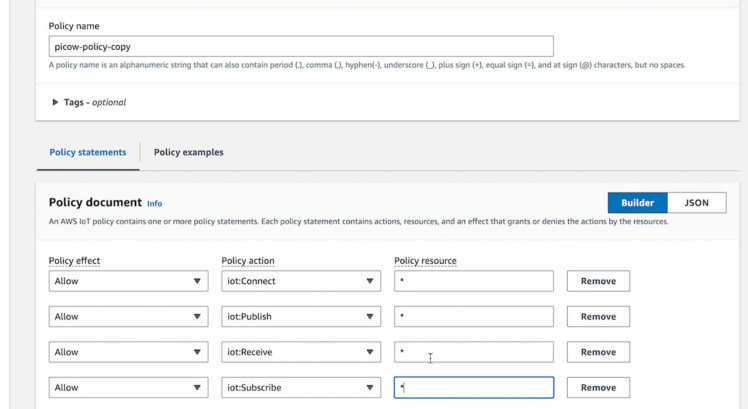Open Policy effect dropdown for iot:Publish row
Screen dimensions: 748x409
click(128, 316)
